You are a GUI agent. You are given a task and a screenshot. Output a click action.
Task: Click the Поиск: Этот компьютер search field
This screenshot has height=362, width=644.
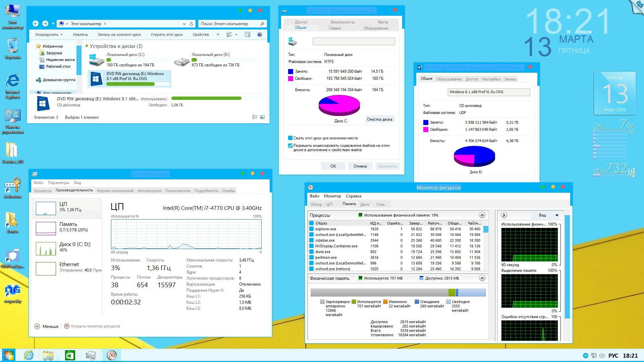(x=229, y=24)
